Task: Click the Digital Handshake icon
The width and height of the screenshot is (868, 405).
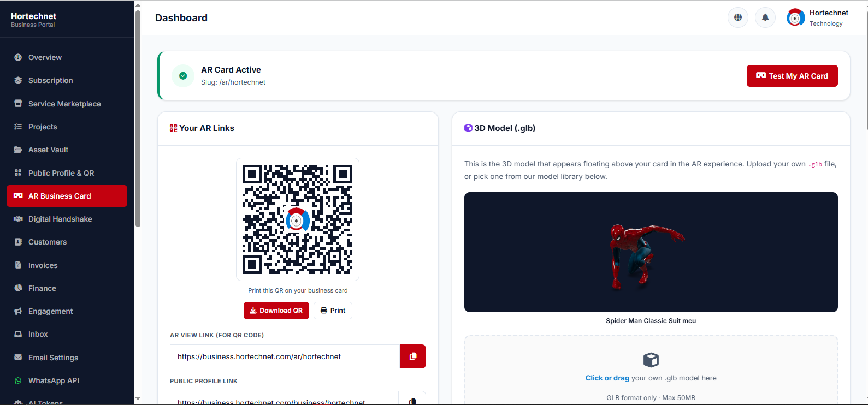Action: tap(18, 219)
